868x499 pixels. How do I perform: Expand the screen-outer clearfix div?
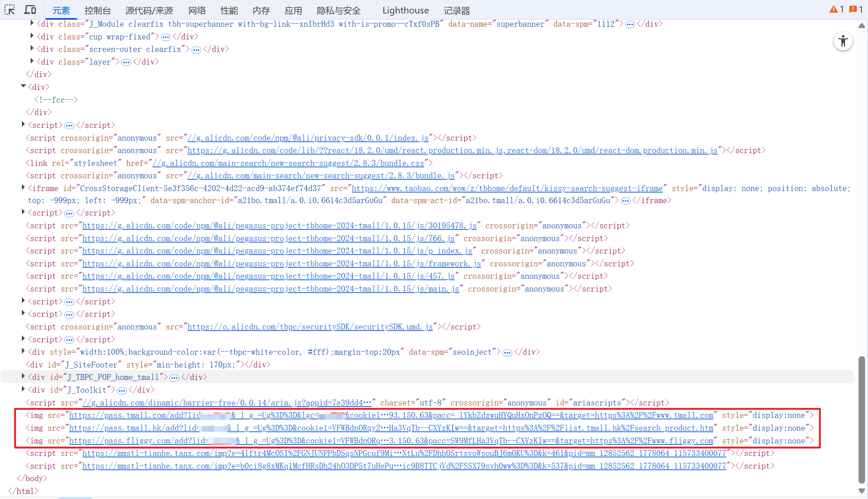[32, 48]
